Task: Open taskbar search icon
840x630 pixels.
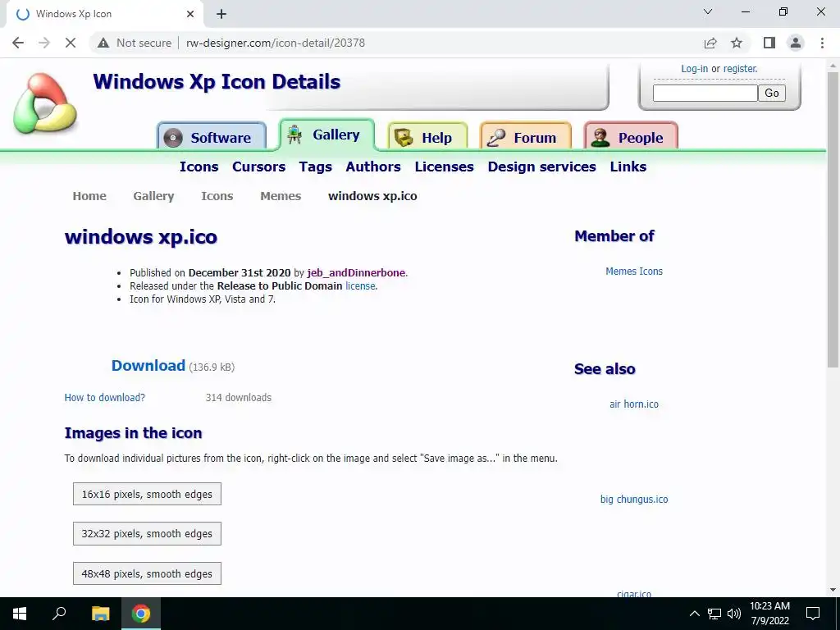Action: point(59,614)
